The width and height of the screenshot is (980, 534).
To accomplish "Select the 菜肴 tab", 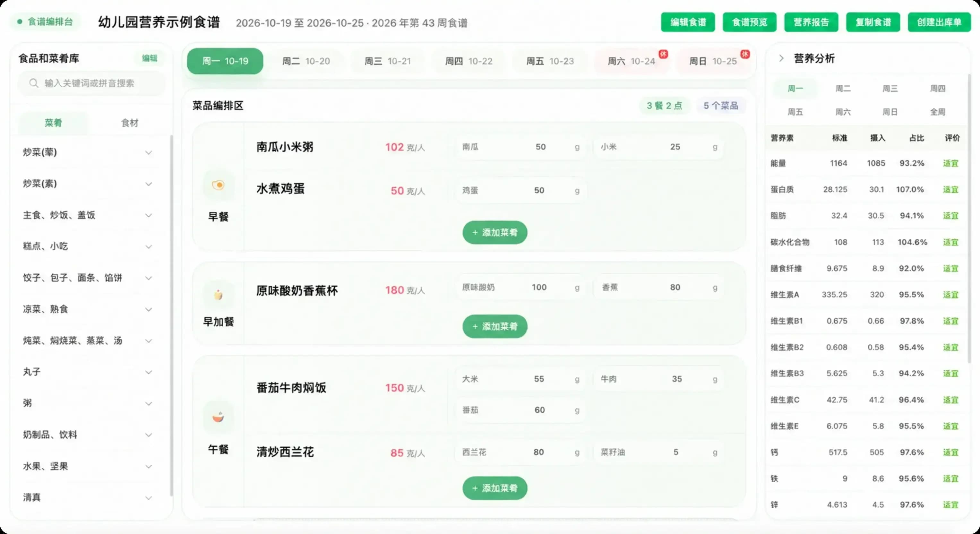I will (53, 123).
